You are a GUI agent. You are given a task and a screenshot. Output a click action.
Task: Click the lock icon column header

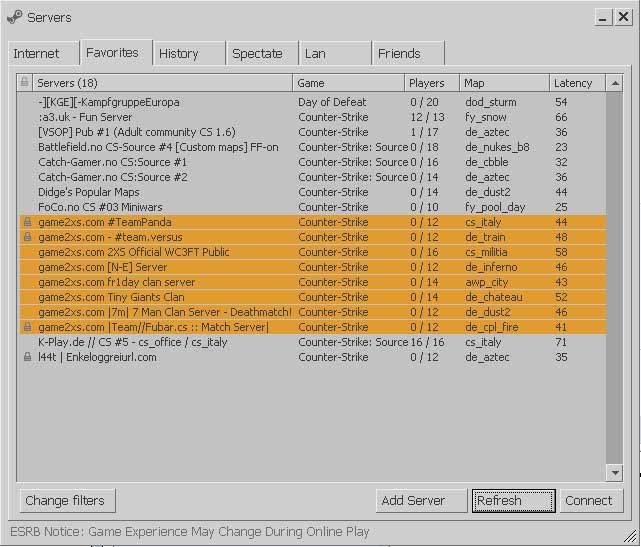[x=25, y=83]
